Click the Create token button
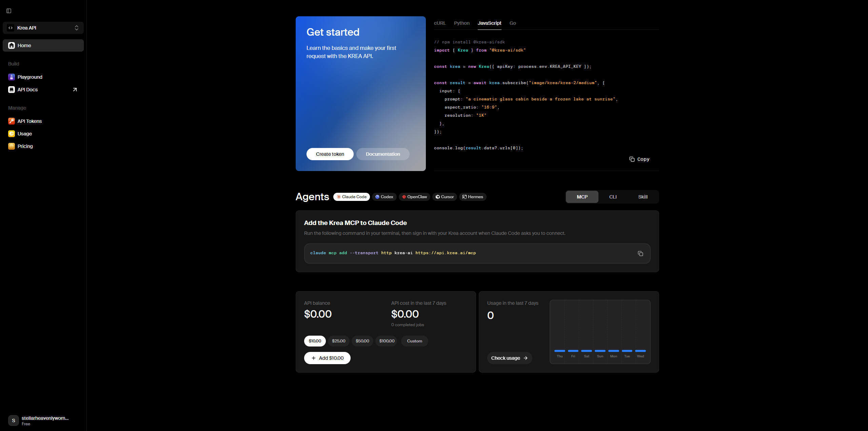 point(330,154)
